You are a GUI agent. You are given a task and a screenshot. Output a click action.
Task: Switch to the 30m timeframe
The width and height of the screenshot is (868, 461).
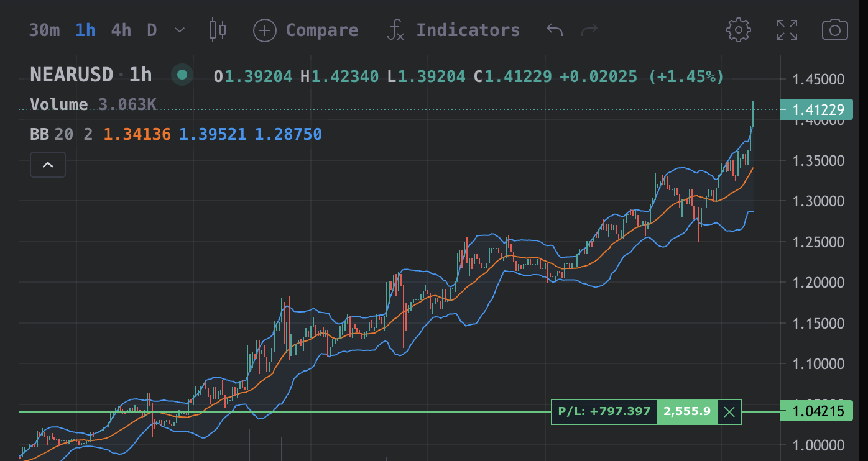pos(44,30)
